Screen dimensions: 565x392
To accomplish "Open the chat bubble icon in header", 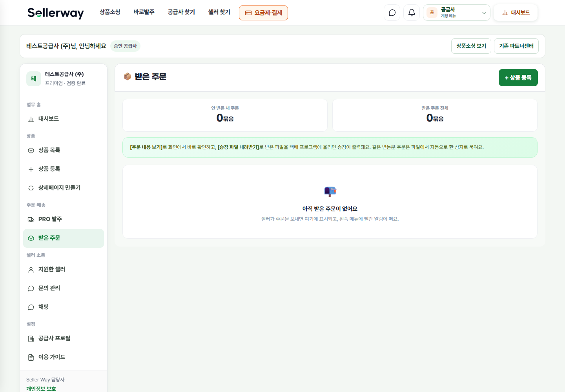I will tap(392, 13).
